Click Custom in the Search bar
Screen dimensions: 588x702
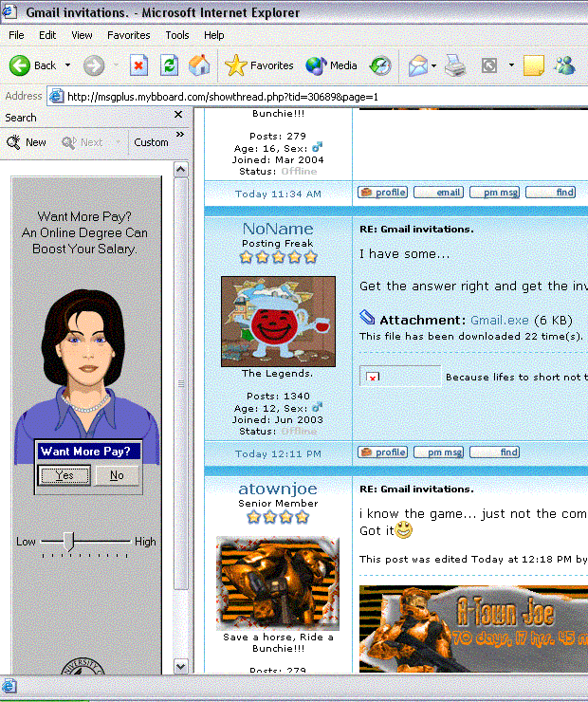pyautogui.click(x=151, y=142)
